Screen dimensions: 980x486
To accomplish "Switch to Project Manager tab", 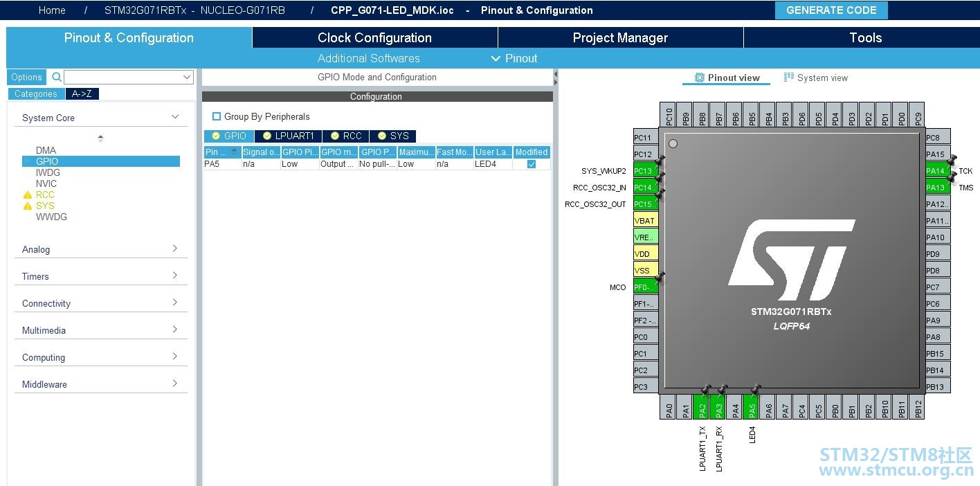I will [x=620, y=37].
